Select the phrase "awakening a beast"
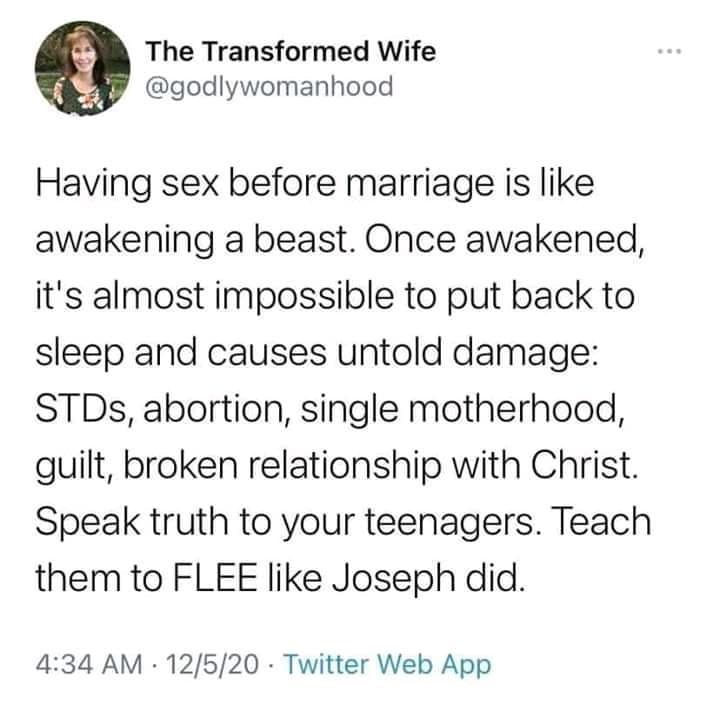 [x=191, y=240]
